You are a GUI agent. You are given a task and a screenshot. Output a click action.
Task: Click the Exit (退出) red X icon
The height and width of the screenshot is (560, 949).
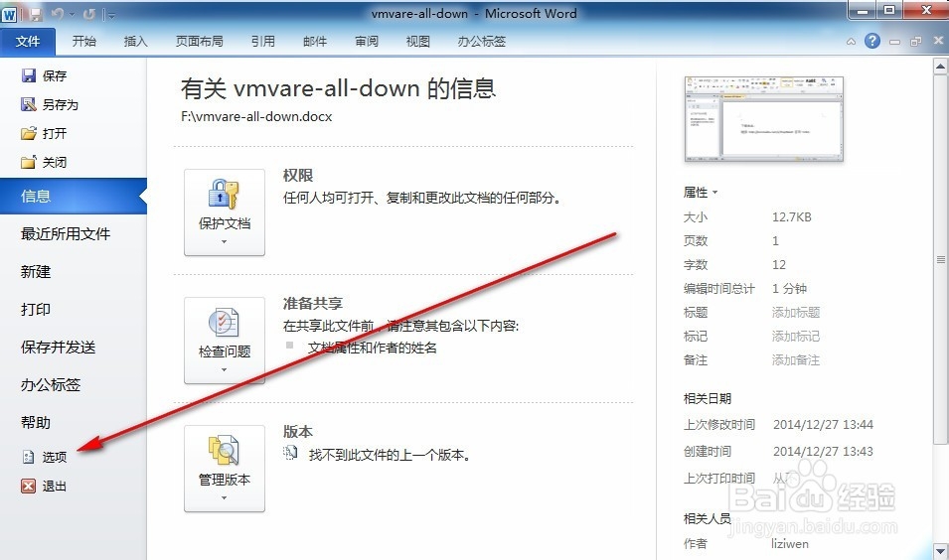coord(29,486)
